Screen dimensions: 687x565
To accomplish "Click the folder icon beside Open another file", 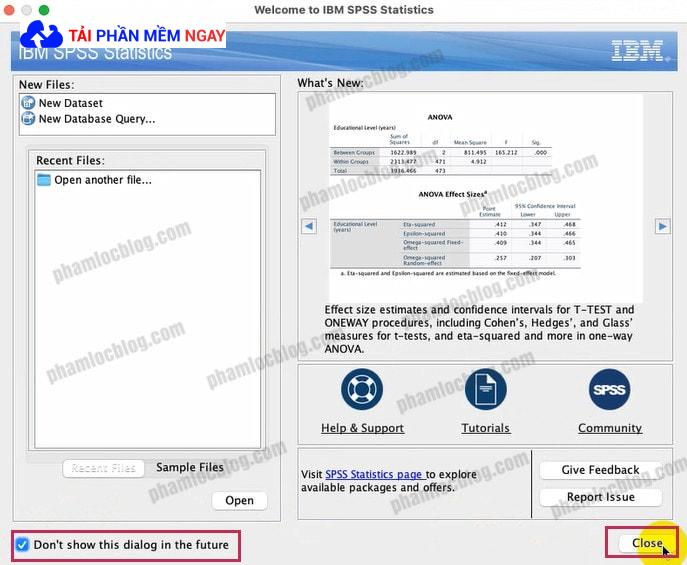I will click(44, 180).
